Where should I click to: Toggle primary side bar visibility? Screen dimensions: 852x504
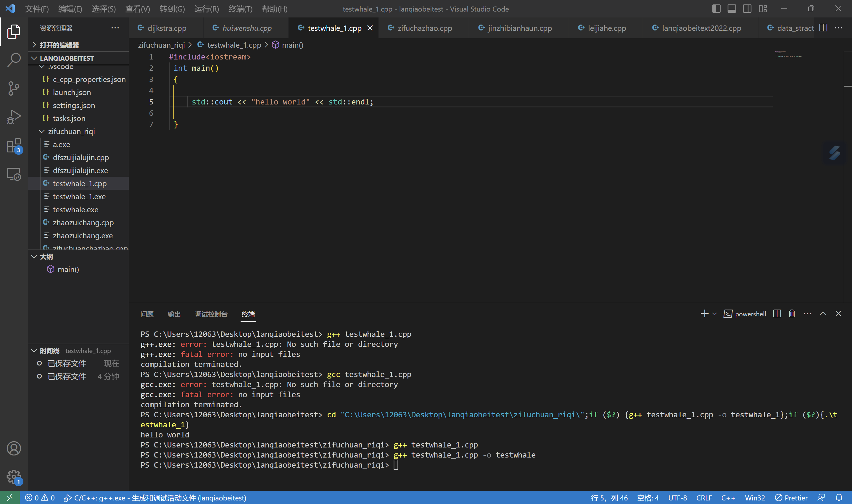[x=716, y=9]
